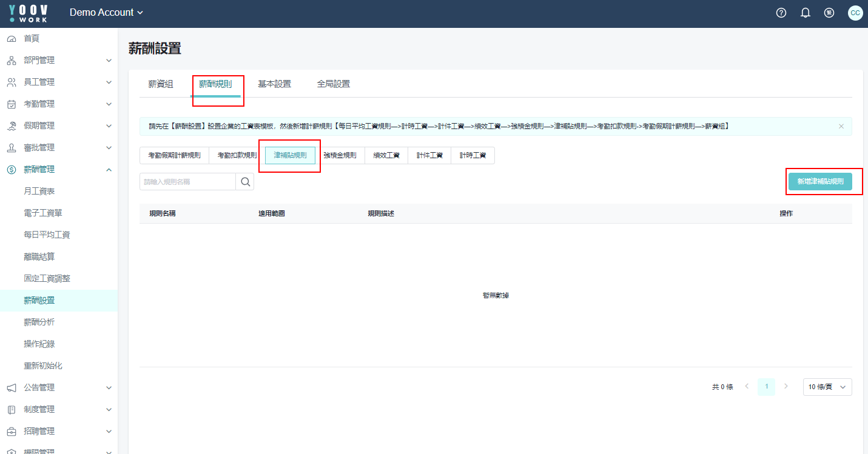Expand 考勤管理 sidebar menu
This screenshot has height=454, width=868.
[58, 104]
